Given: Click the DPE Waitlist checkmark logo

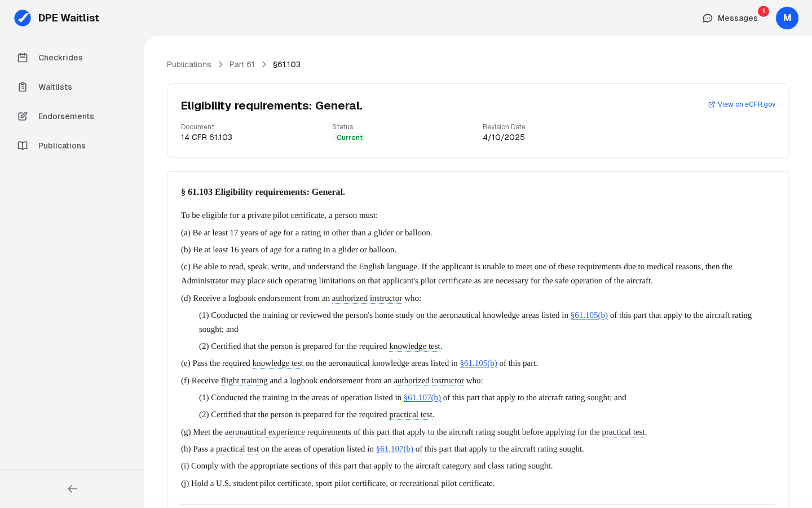Looking at the screenshot, I should [23, 18].
